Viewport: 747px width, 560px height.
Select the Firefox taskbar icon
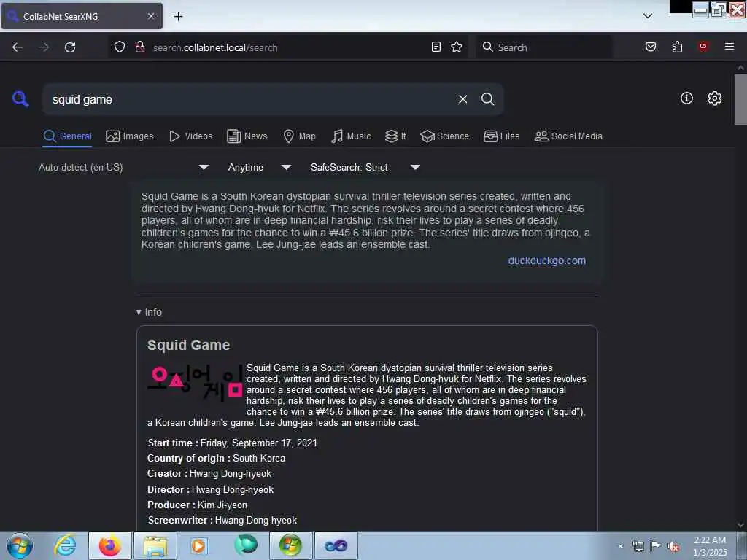click(109, 545)
